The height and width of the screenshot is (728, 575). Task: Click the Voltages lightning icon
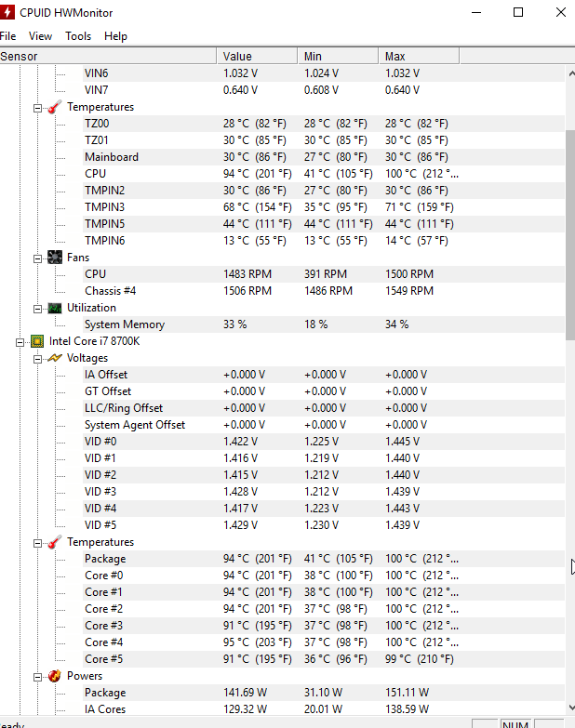pos(55,358)
